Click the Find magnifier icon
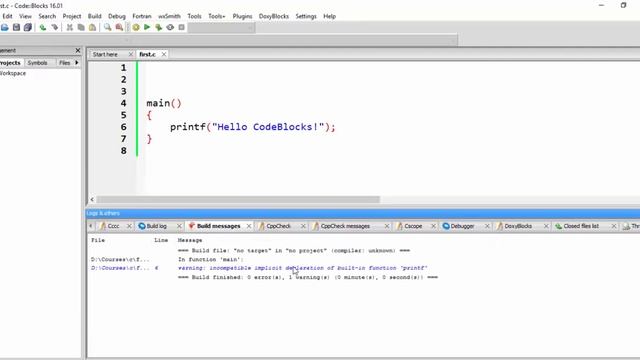Viewport: 640px width, 360px height. coord(107,27)
